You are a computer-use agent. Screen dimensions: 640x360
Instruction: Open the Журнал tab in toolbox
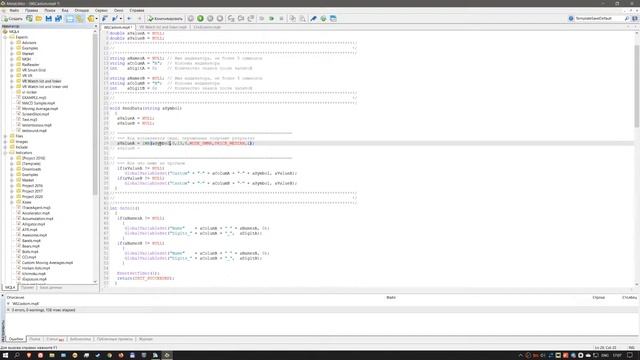click(146, 339)
